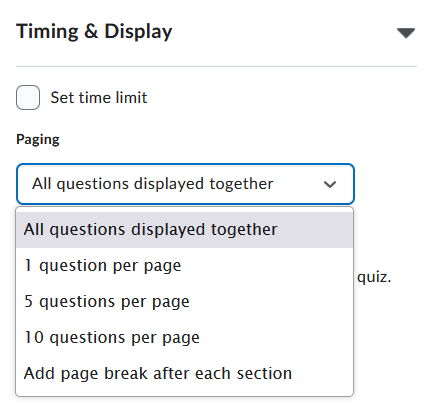Choose highlighted All questions displayed together option

point(184,230)
